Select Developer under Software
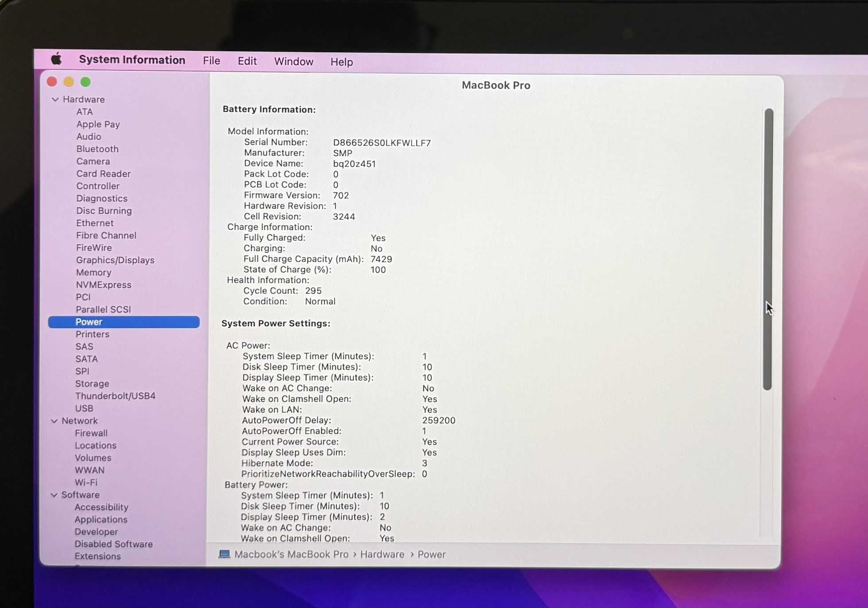The width and height of the screenshot is (868, 608). point(96,532)
